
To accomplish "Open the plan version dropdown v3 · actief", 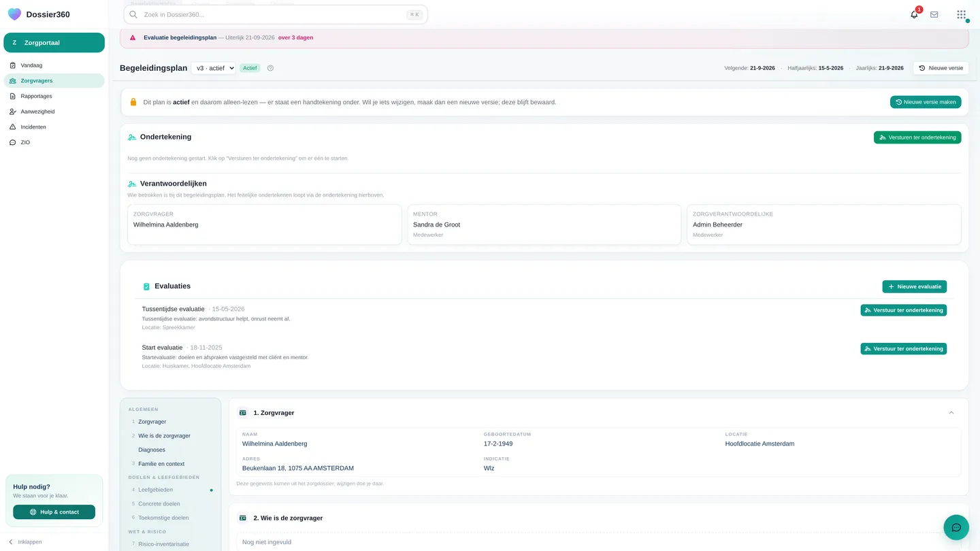I will [x=214, y=68].
